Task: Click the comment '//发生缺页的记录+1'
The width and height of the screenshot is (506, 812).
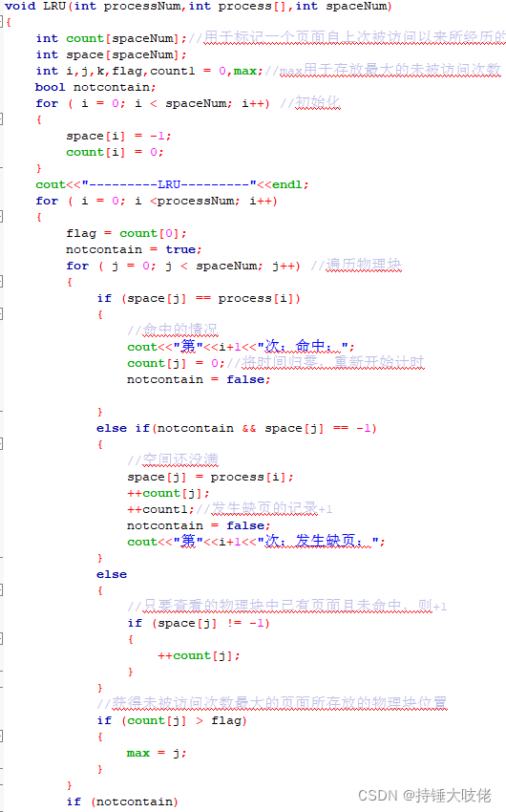Action: coord(264,508)
